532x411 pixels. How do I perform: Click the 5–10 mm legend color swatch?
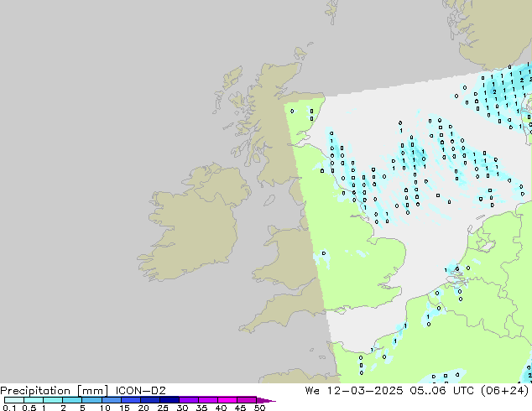91,400
